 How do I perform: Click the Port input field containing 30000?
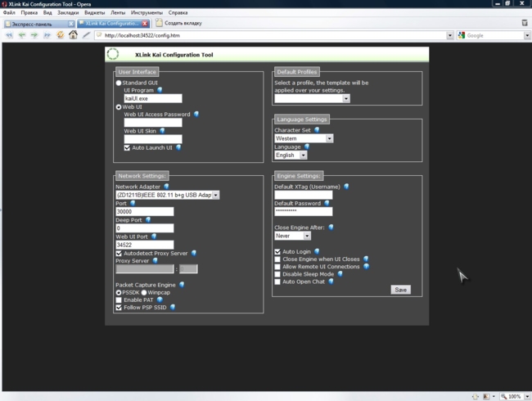point(145,212)
